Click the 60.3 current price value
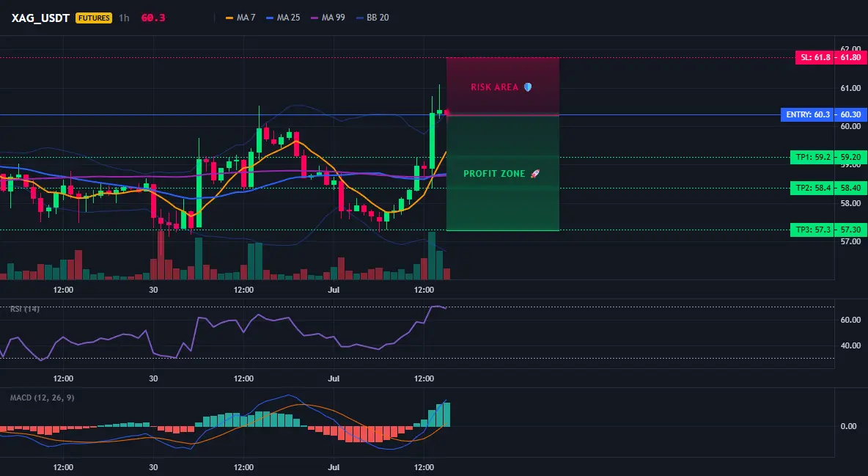The height and width of the screenshot is (476, 868). [x=152, y=18]
